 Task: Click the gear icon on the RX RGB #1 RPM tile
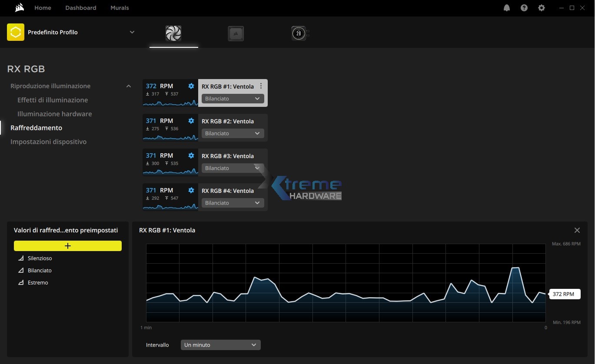(x=191, y=86)
